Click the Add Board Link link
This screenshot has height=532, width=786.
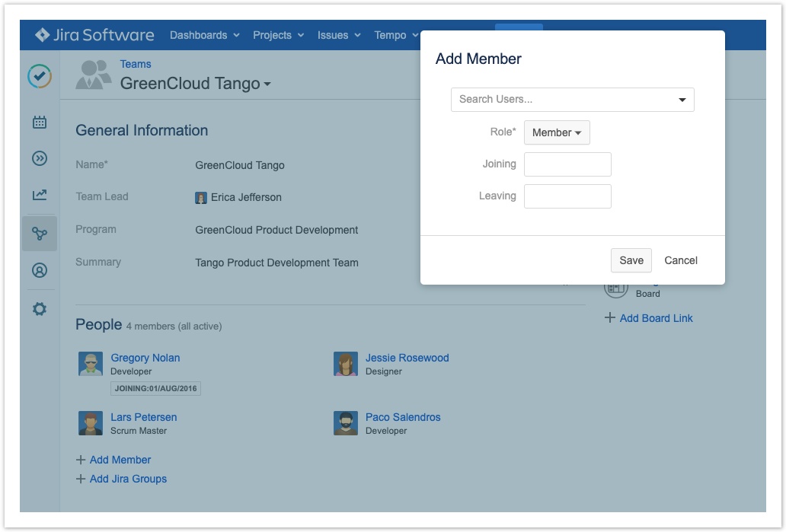point(656,318)
